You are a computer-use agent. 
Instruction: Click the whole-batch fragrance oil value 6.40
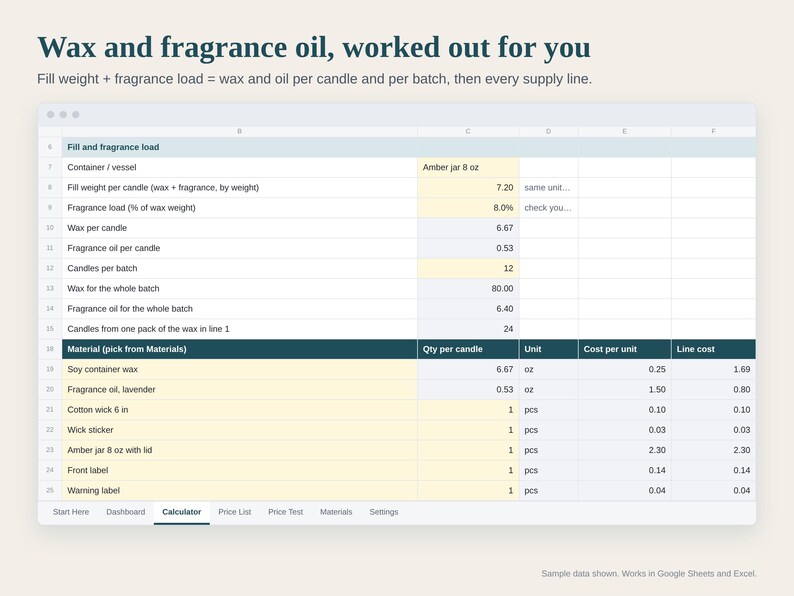tap(468, 309)
